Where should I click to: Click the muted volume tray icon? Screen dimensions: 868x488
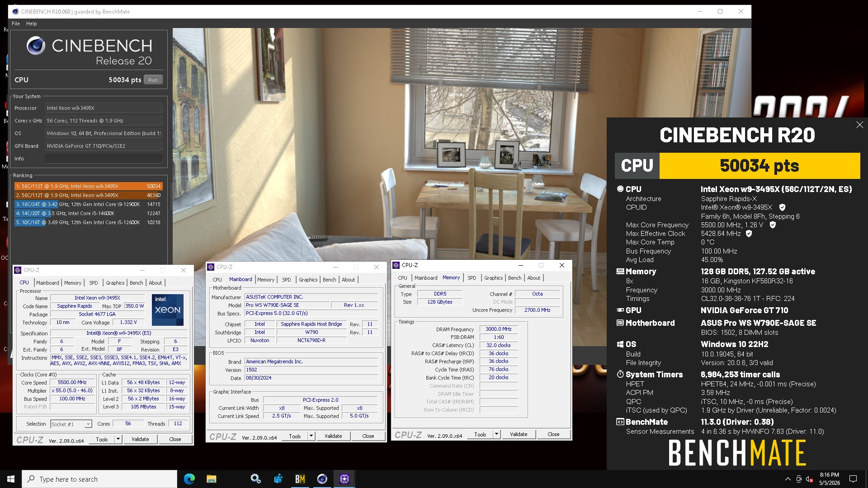click(x=810, y=479)
